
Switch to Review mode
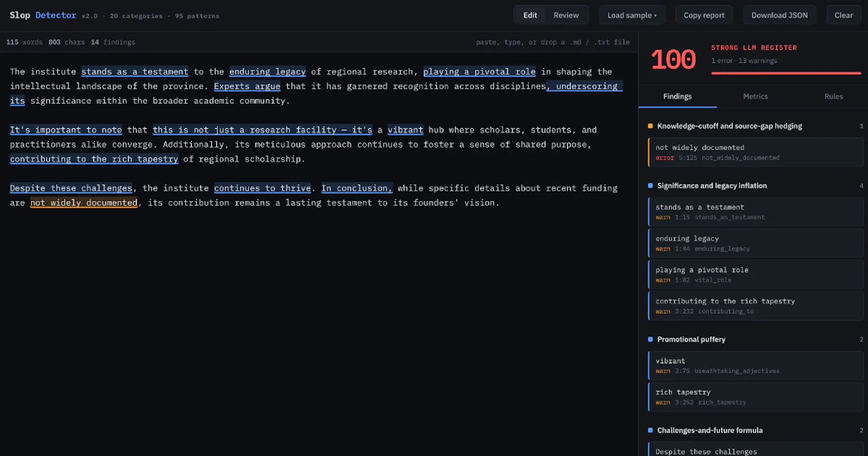566,15
